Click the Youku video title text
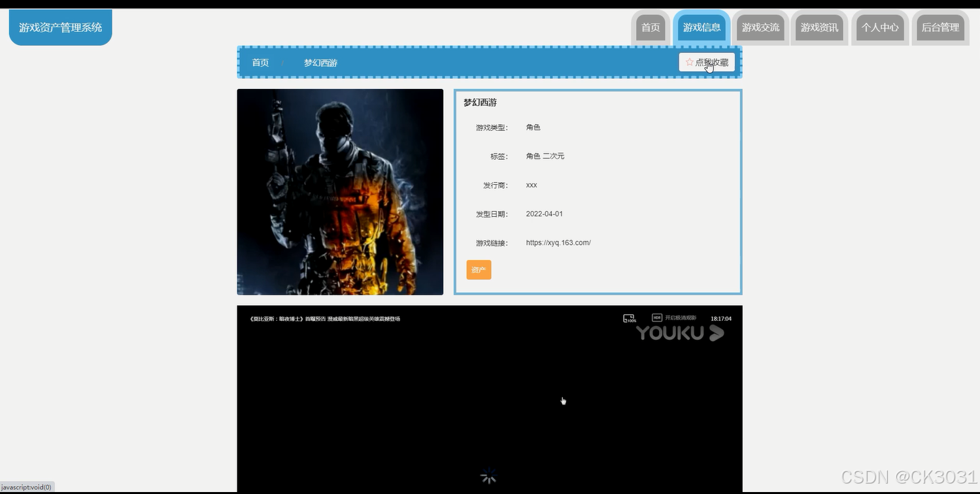This screenshot has height=494, width=980. (x=325, y=319)
